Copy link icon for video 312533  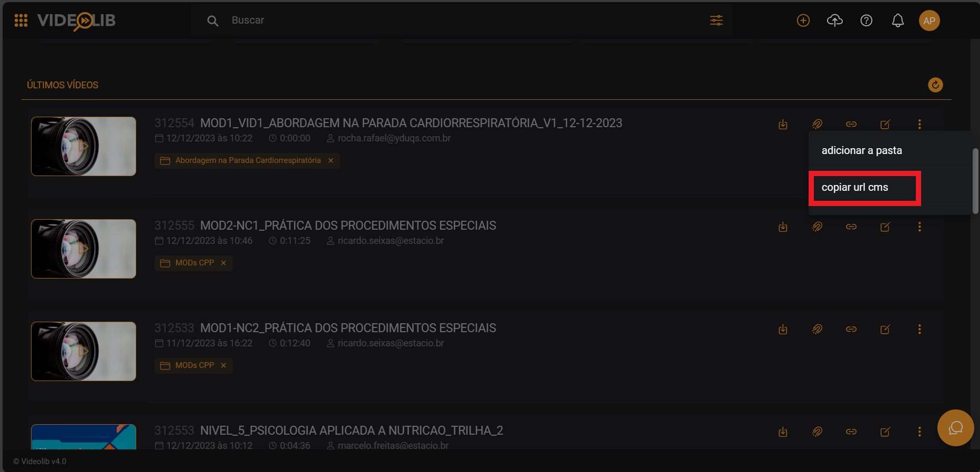(x=851, y=329)
